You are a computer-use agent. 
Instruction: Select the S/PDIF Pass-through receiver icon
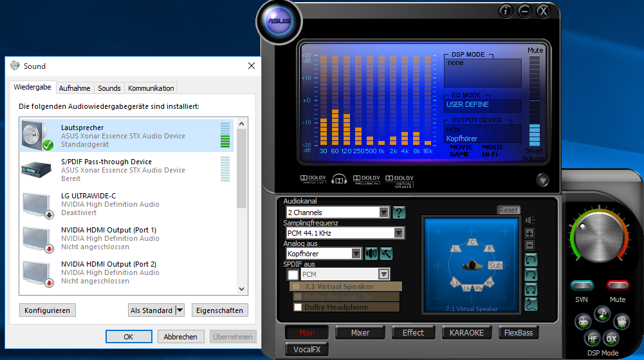click(x=37, y=169)
